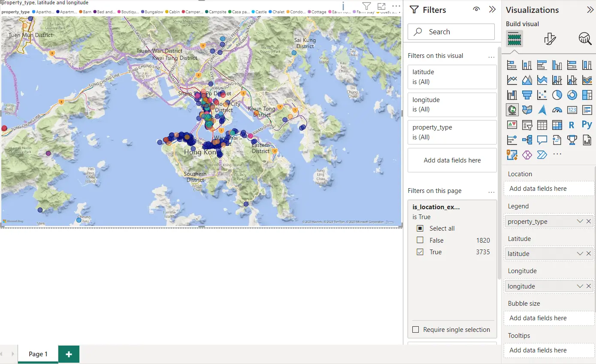Open the property_type legend field dropdown
This screenshot has width=596, height=364.
coord(580,222)
